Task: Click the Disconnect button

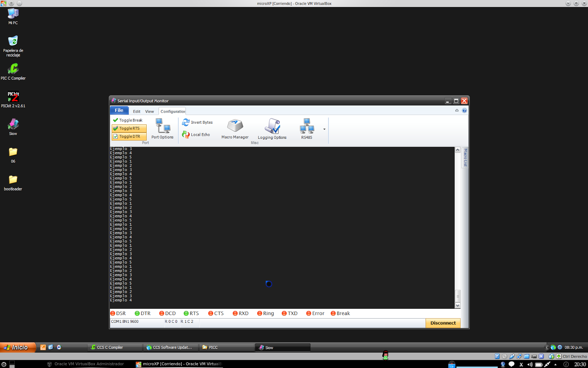Action: [x=443, y=323]
